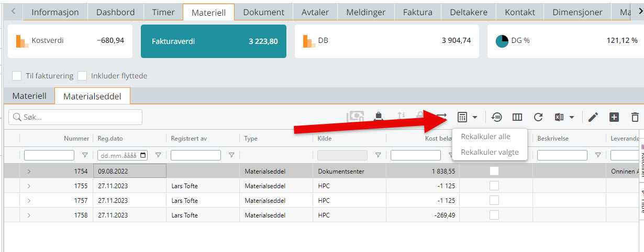Click the Kostverdi bar chart icon
The height and width of the screenshot is (252, 644).
(23, 41)
